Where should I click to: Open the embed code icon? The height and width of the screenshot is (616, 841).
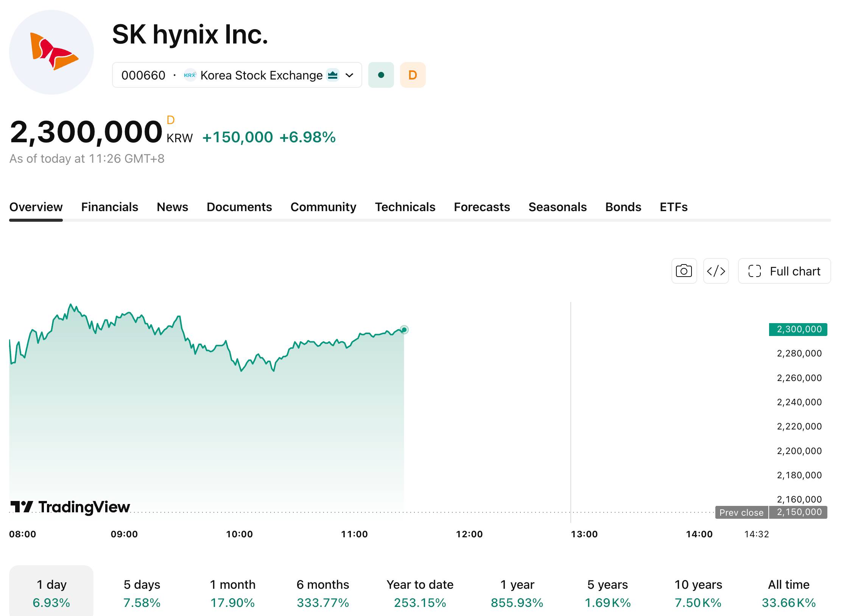716,271
